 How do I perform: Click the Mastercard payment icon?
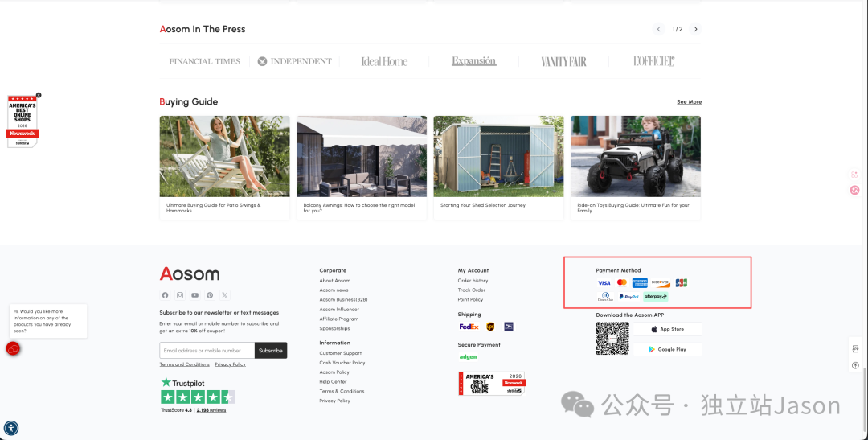[621, 282]
